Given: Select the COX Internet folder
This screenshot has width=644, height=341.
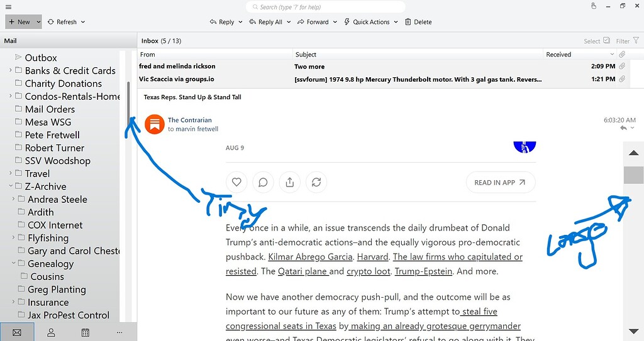Looking at the screenshot, I should pos(55,225).
